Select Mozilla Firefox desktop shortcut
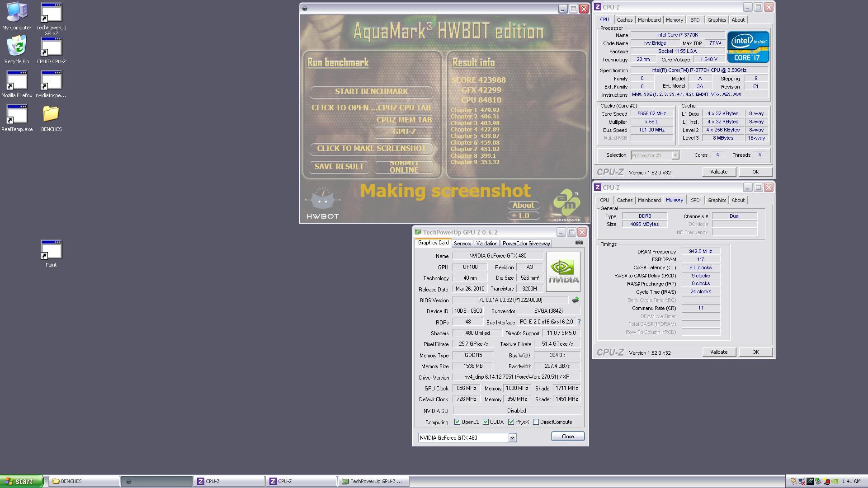Viewport: 868px width, 488px height. [17, 84]
